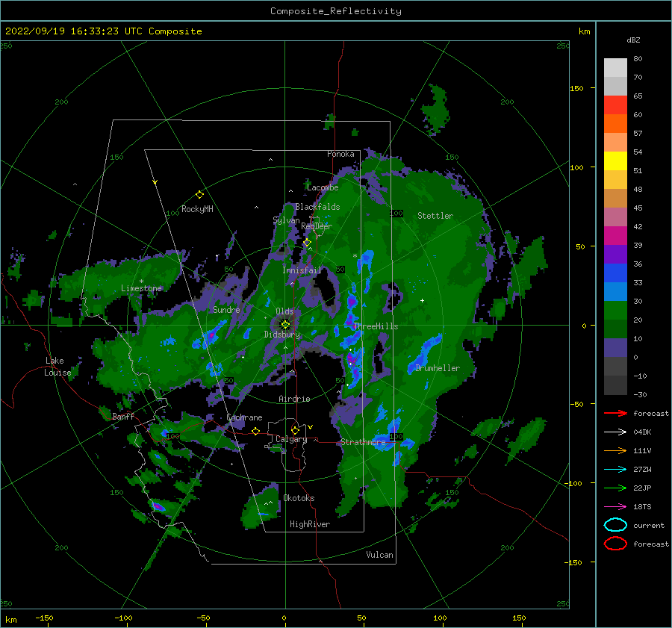Click the Blackfalds city label
This screenshot has height=628, width=672.
(317, 207)
